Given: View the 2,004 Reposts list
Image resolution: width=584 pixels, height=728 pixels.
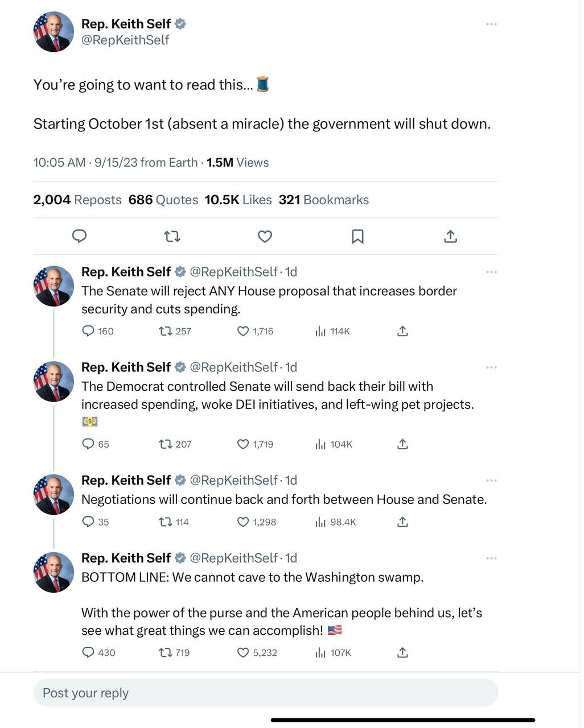Looking at the screenshot, I should [77, 200].
